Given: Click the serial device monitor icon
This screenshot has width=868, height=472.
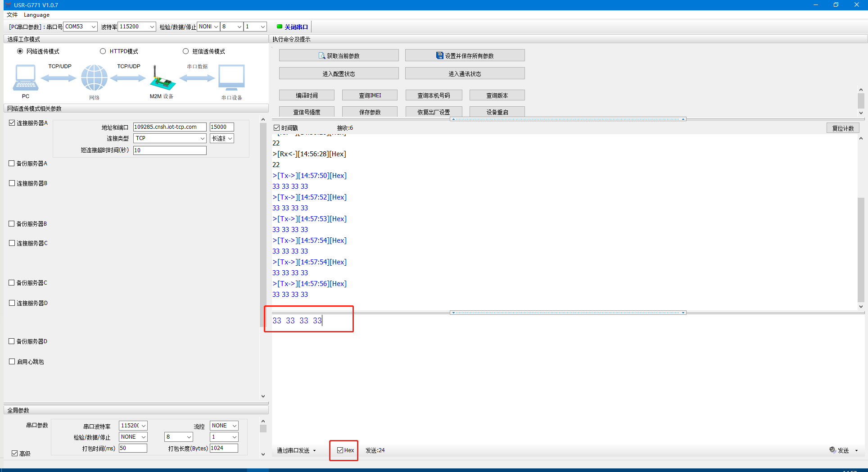Looking at the screenshot, I should [231, 78].
